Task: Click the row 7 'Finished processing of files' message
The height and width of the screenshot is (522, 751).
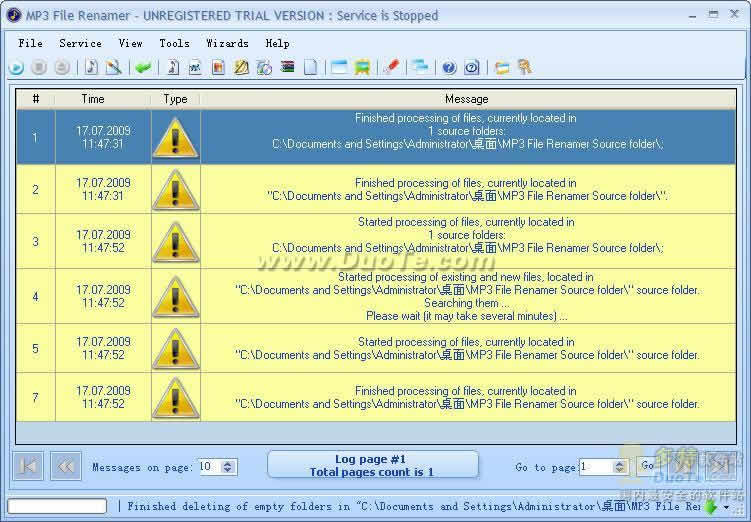Action: (467, 397)
